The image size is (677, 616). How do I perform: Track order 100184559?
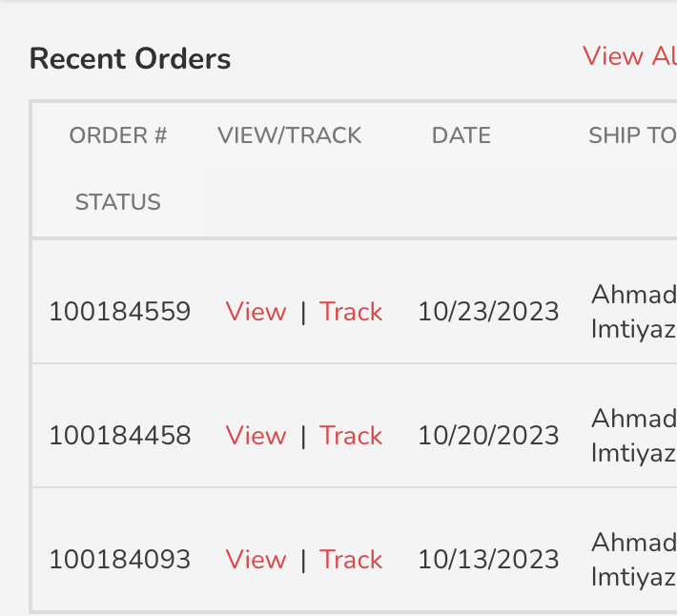click(x=351, y=312)
